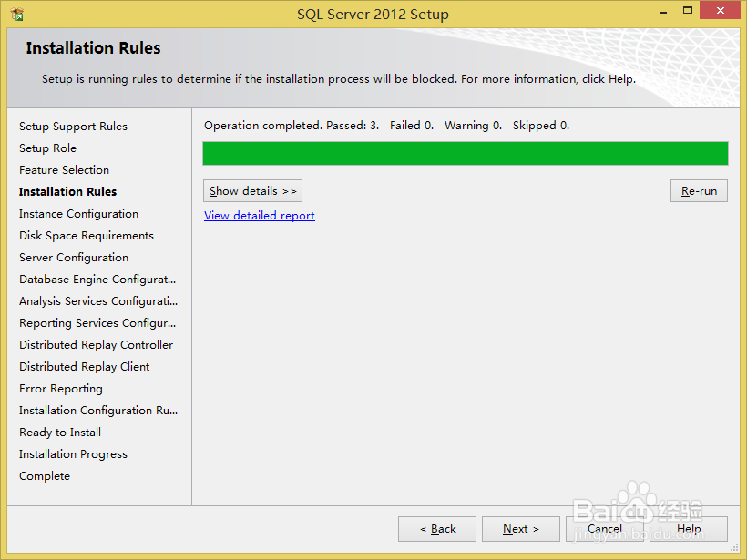Select the Complete step at sidebar bottom
This screenshot has width=747, height=560.
coord(44,475)
